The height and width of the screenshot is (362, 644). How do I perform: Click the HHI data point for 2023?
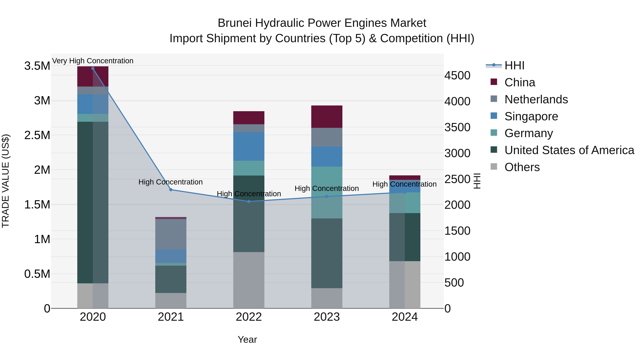point(327,197)
